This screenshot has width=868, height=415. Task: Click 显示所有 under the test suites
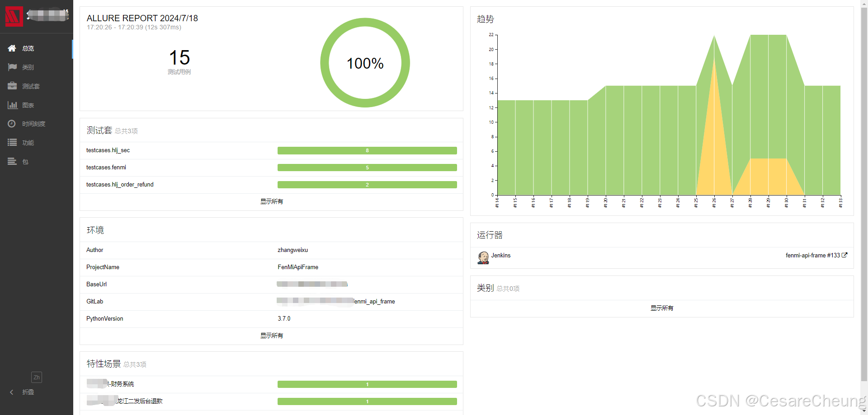click(272, 201)
